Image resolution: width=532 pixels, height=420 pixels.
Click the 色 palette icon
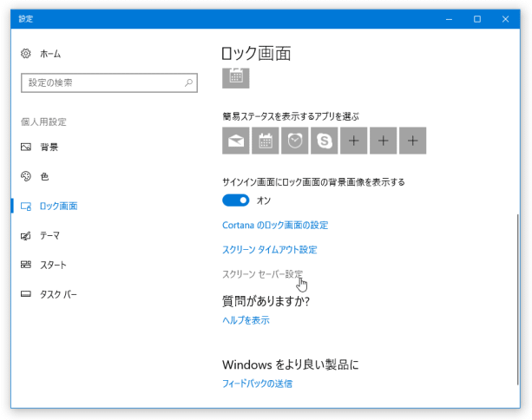26,176
